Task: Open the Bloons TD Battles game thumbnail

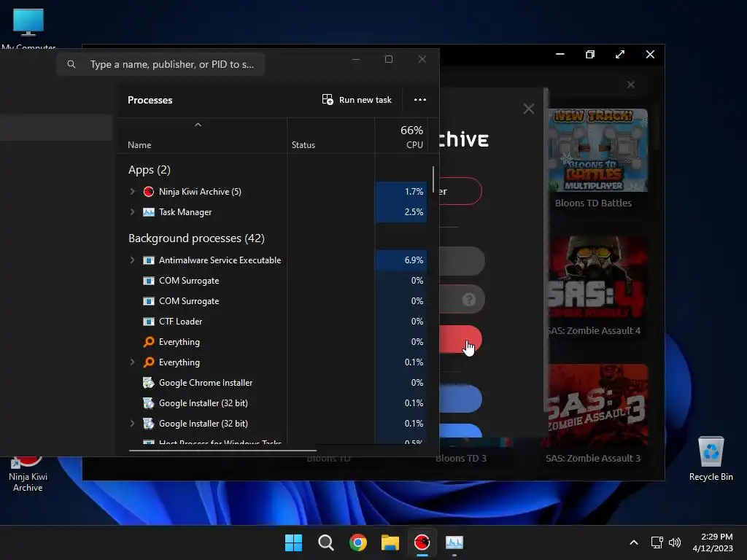Action: pyautogui.click(x=598, y=150)
